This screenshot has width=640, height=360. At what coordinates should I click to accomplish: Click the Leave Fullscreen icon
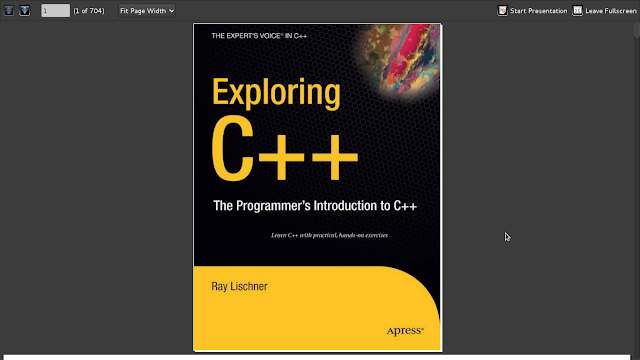[x=578, y=11]
